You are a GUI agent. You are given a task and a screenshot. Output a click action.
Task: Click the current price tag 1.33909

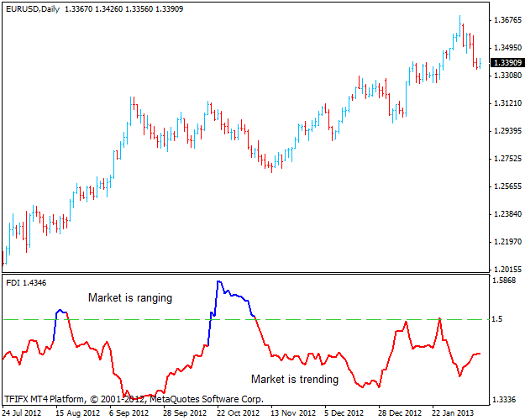tap(507, 62)
